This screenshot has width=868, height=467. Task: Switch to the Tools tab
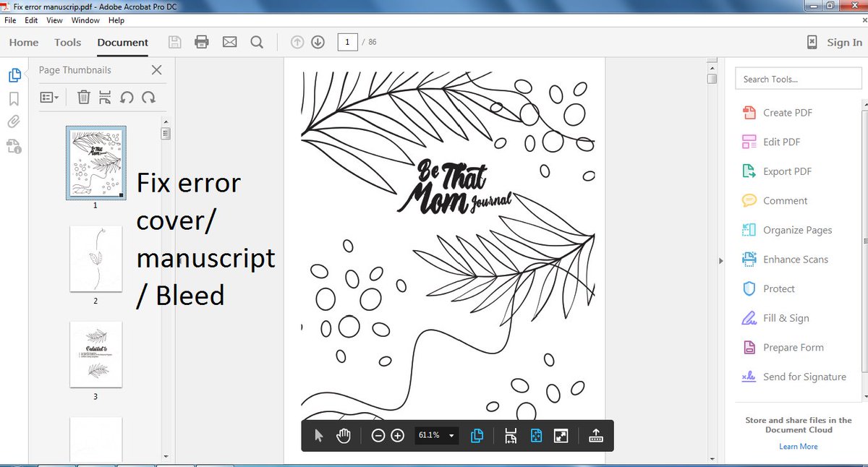pyautogui.click(x=67, y=43)
